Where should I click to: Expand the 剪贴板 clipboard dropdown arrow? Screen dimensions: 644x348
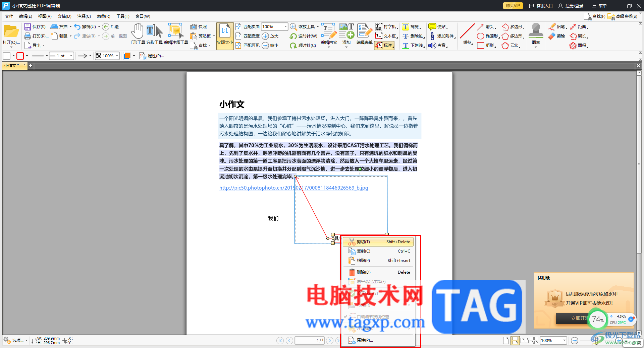tap(214, 36)
